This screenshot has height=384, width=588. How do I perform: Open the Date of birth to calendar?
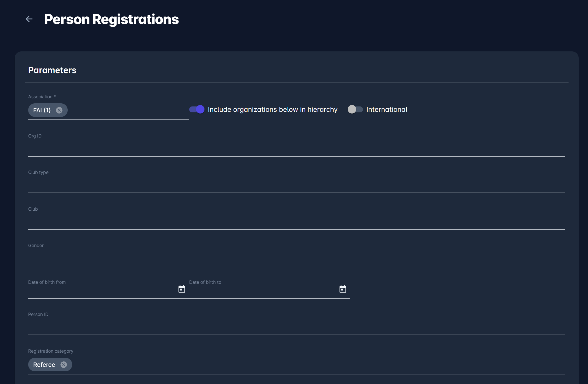pyautogui.click(x=343, y=289)
